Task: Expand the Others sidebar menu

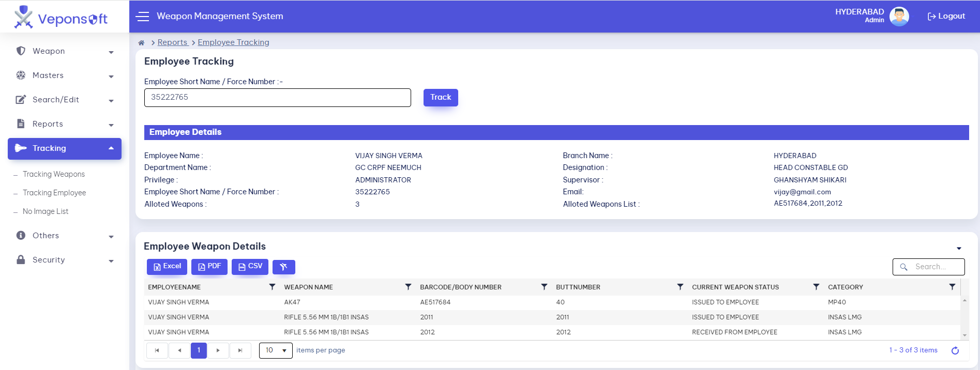Action: tap(65, 236)
